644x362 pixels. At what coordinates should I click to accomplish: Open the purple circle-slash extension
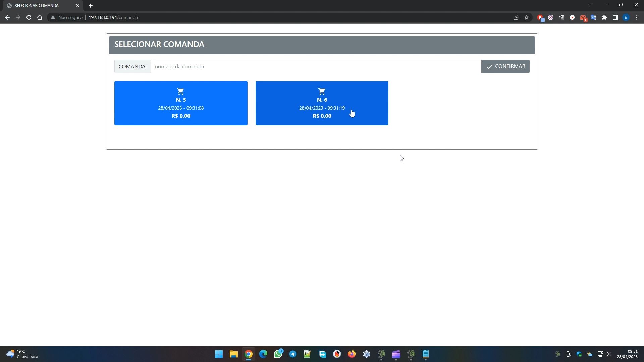click(x=551, y=17)
